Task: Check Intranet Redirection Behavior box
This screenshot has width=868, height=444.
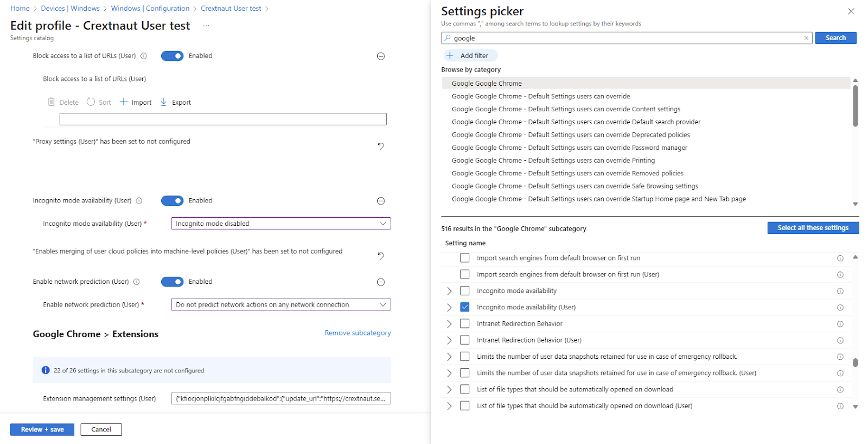Action: pos(465,324)
